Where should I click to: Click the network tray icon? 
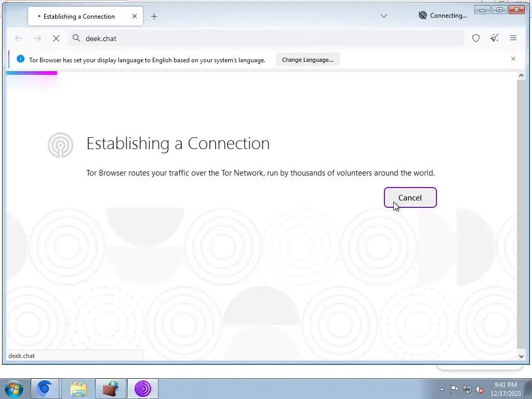click(x=467, y=389)
